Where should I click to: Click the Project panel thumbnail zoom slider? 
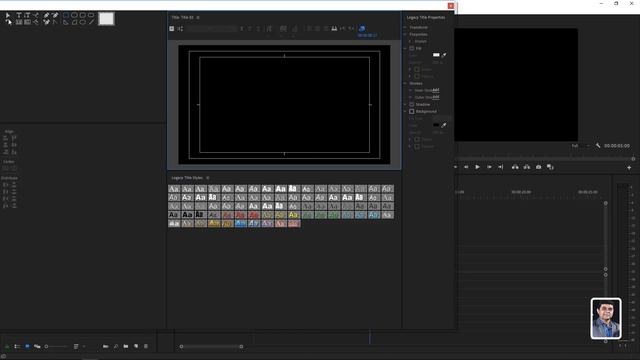coord(56,347)
